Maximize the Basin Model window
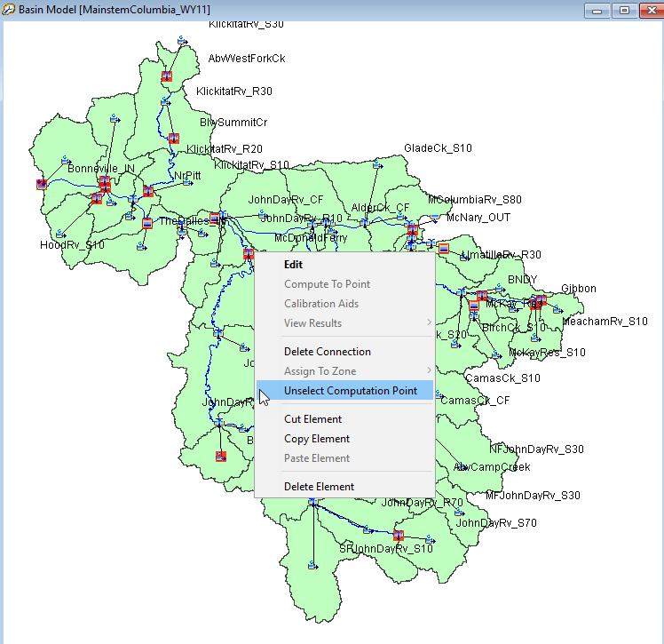This screenshot has width=664, height=644. [624, 10]
